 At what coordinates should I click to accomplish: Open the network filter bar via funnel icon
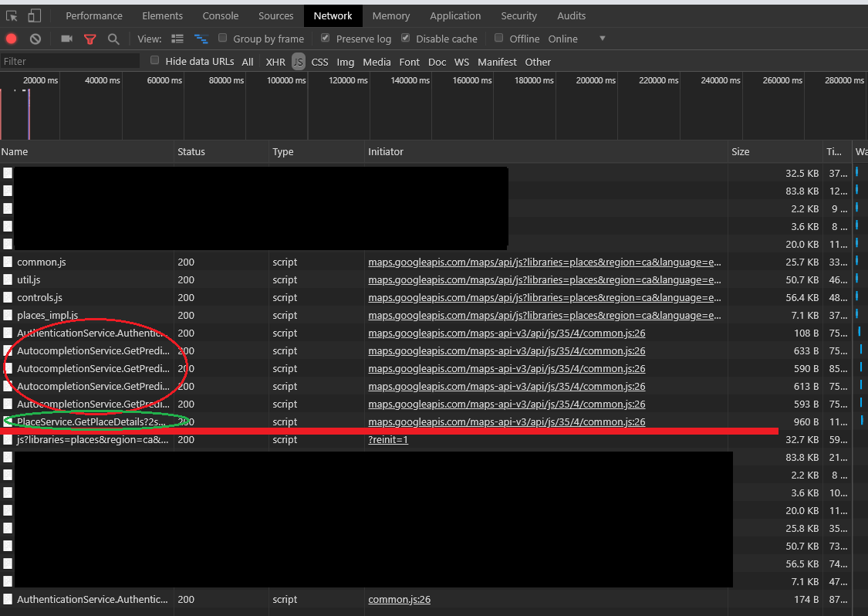[x=90, y=38]
